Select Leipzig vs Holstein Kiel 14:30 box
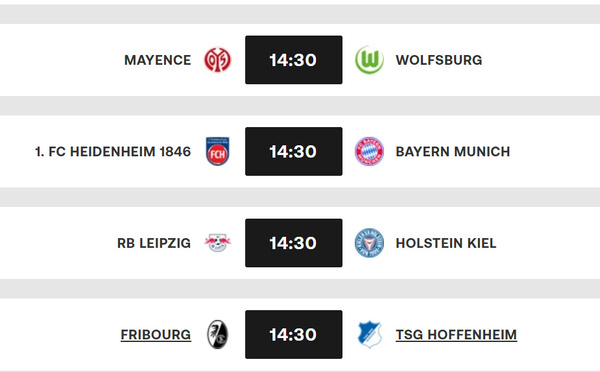 click(x=293, y=243)
